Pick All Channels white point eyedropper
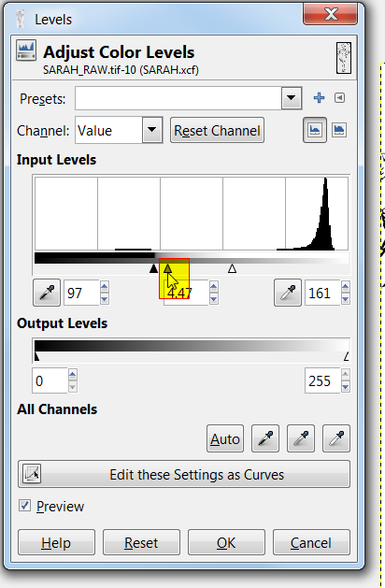This screenshot has width=385, height=588. (x=336, y=438)
